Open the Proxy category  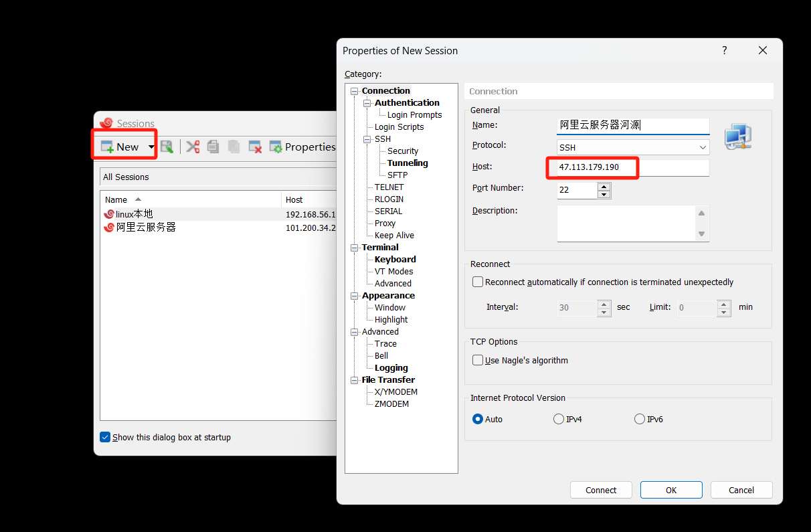(x=385, y=224)
